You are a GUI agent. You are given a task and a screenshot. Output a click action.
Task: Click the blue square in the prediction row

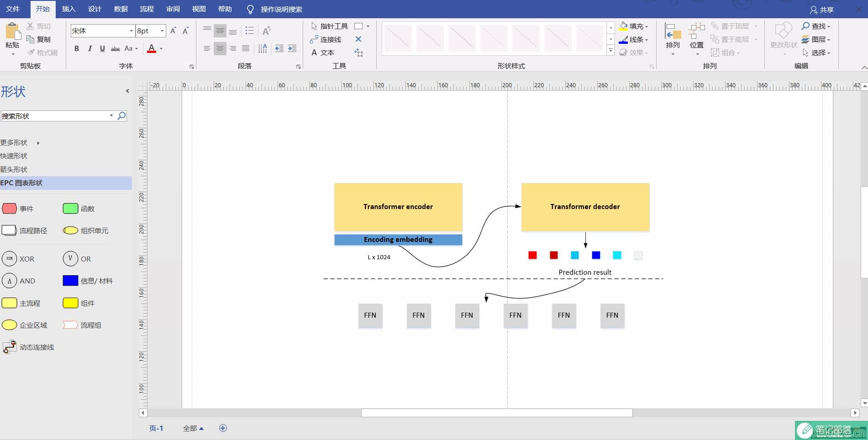[596, 255]
